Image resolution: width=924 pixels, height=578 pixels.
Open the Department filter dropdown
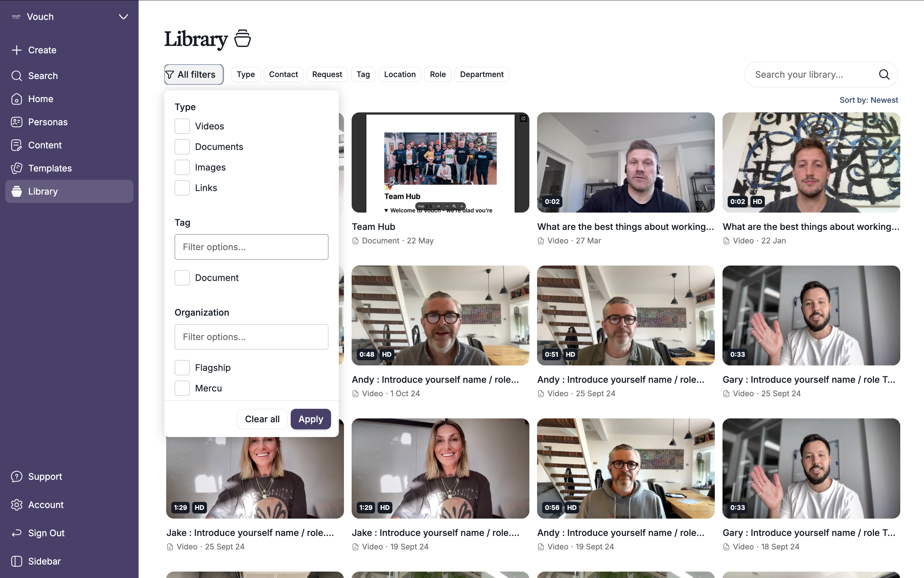coord(482,74)
